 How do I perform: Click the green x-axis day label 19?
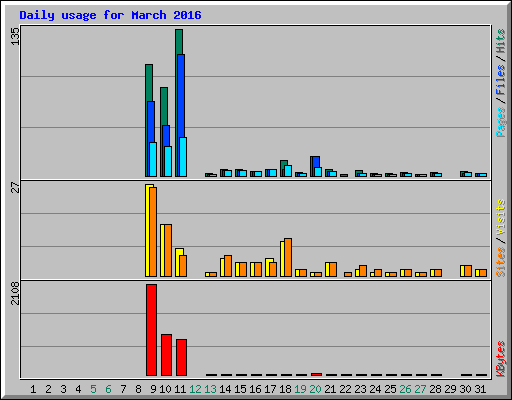pyautogui.click(x=300, y=389)
